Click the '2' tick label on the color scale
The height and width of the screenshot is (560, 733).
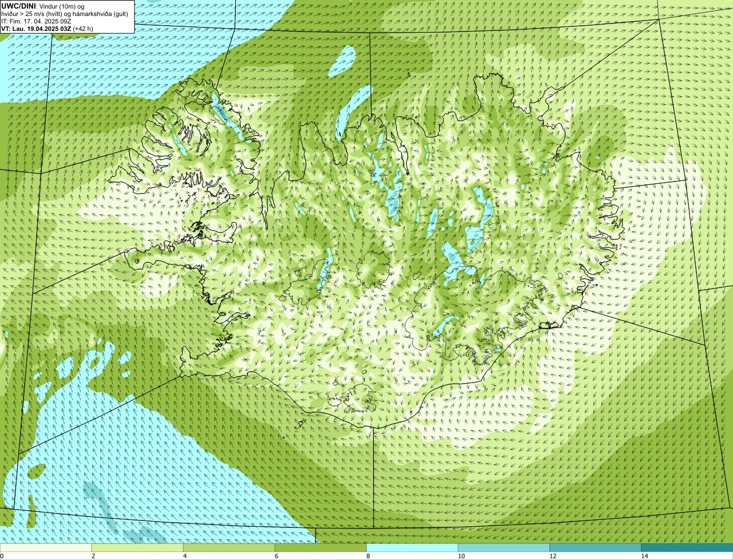pyautogui.click(x=93, y=556)
